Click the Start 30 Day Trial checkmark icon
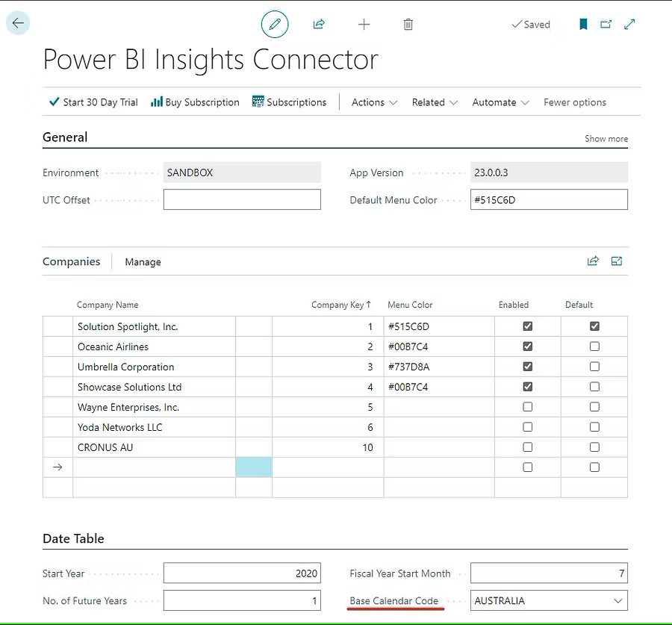This screenshot has height=625, width=672. (x=54, y=102)
